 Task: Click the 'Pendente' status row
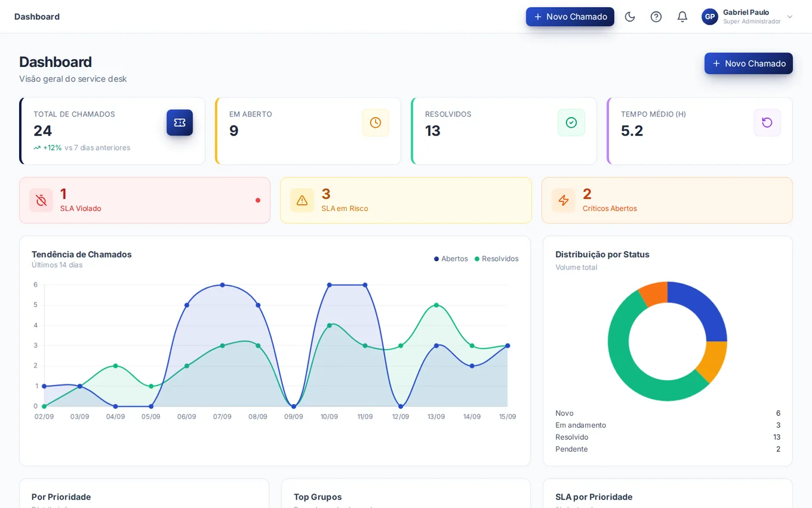coord(668,449)
